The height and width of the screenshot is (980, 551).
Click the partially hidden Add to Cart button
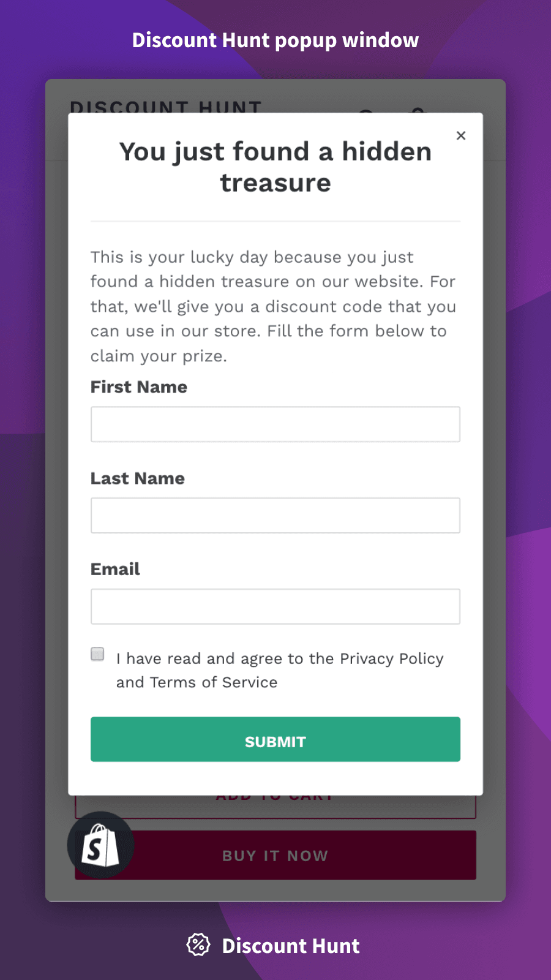tap(275, 807)
